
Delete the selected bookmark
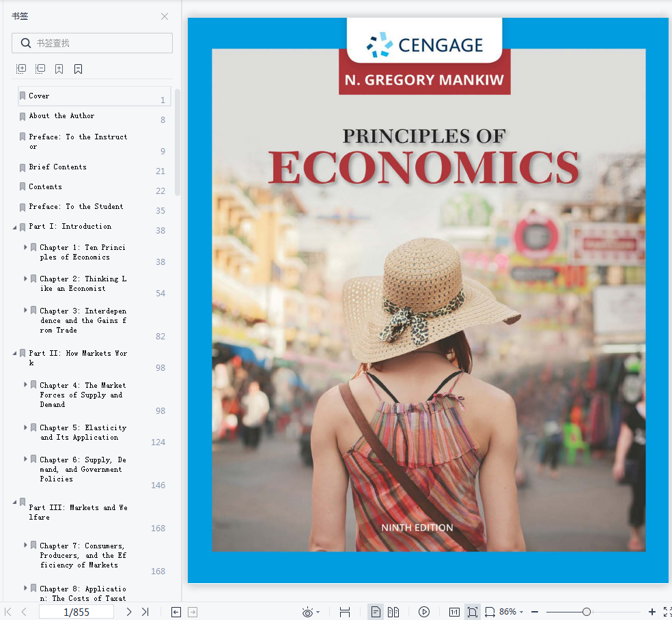tap(78, 68)
